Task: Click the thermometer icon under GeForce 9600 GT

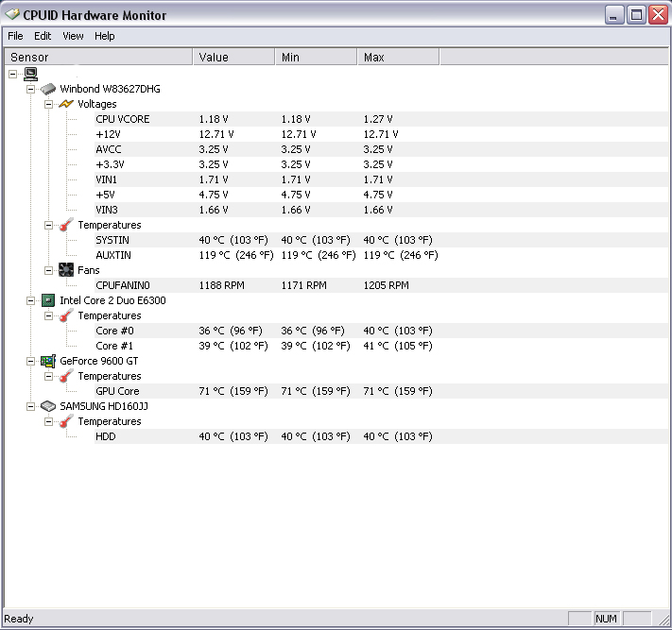Action: point(66,376)
